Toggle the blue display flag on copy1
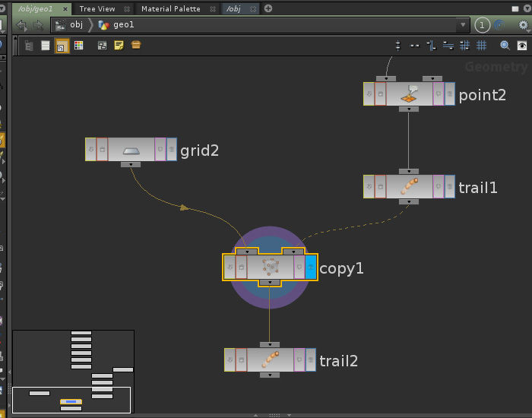The width and height of the screenshot is (532, 418). point(311,268)
